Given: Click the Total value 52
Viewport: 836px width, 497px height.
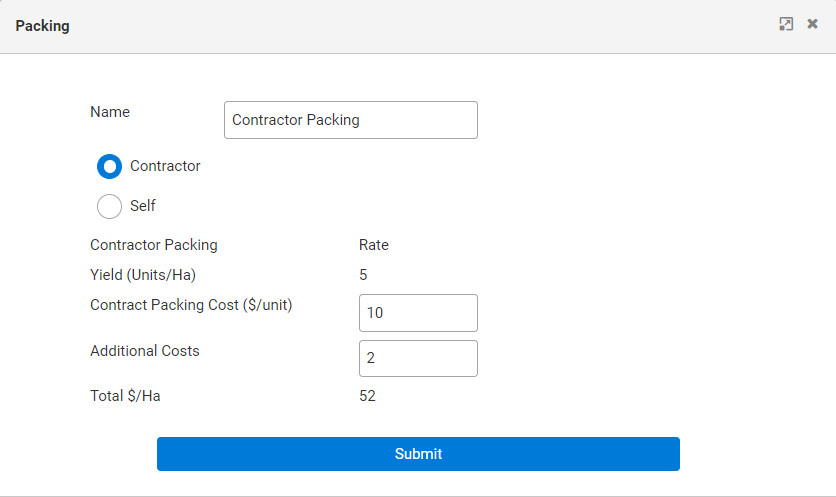Looking at the screenshot, I should click(x=367, y=396).
